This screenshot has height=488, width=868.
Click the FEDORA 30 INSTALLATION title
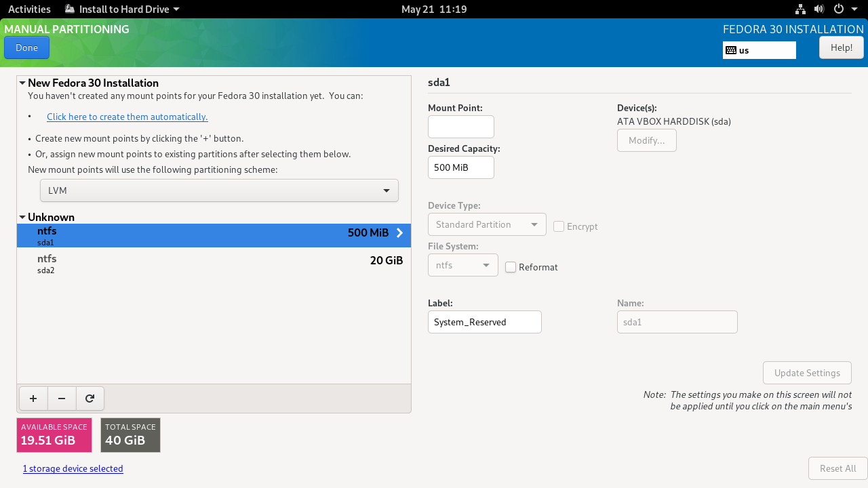pyautogui.click(x=793, y=29)
